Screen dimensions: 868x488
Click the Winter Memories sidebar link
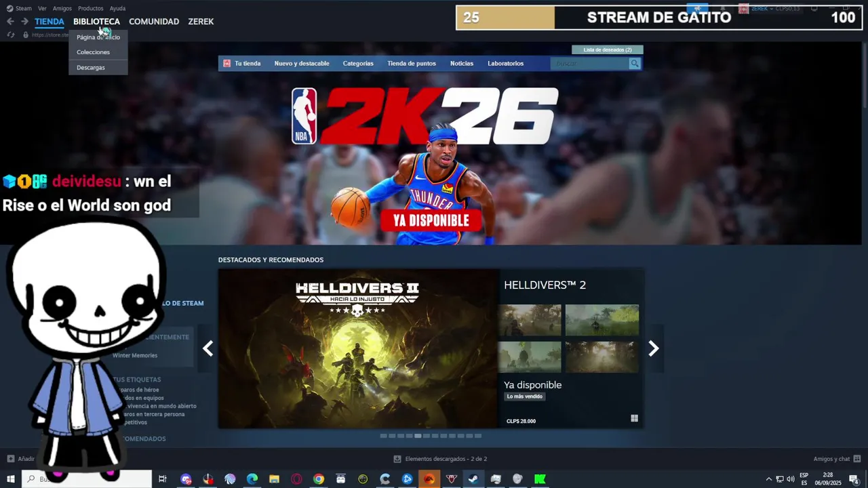pyautogui.click(x=135, y=356)
